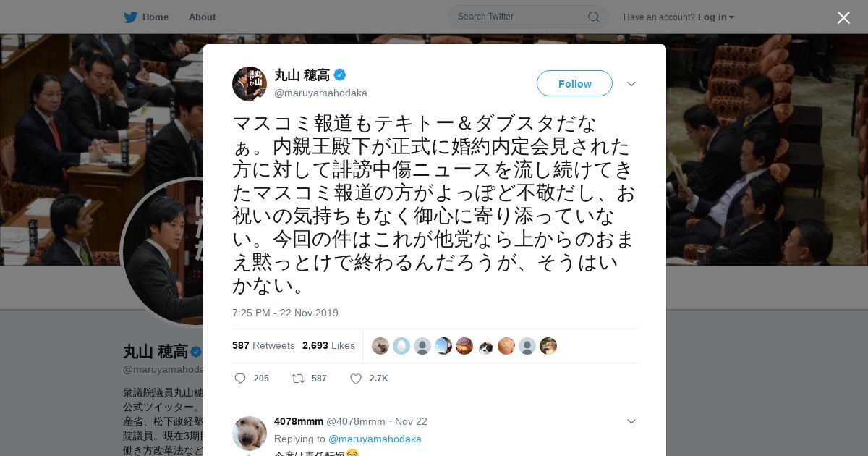View the 587 Retweets list
This screenshot has width=868, height=456.
263,345
